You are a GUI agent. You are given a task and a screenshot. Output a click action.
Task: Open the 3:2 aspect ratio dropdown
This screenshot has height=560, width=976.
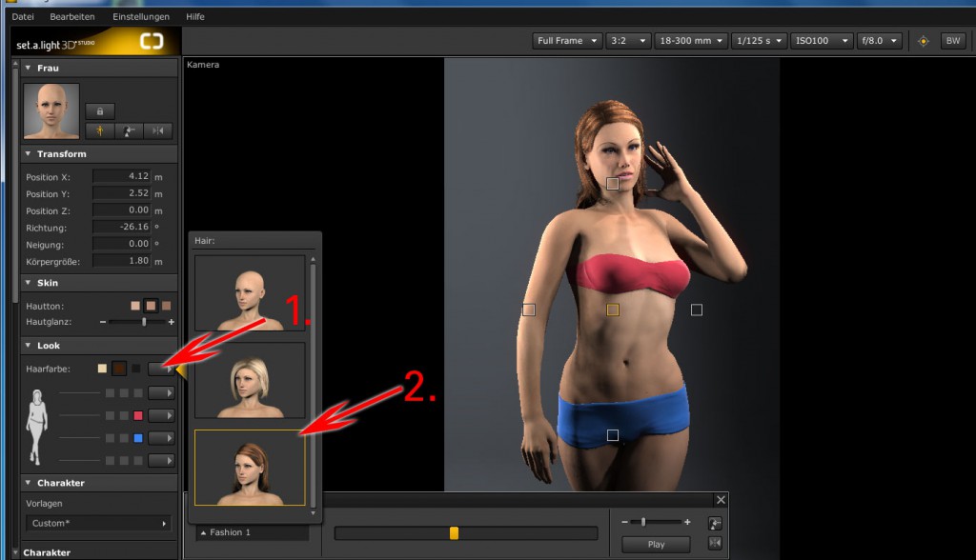click(x=628, y=41)
